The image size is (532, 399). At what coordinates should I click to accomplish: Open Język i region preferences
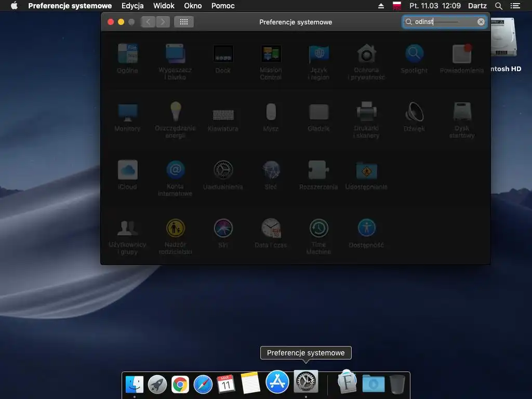(x=318, y=62)
